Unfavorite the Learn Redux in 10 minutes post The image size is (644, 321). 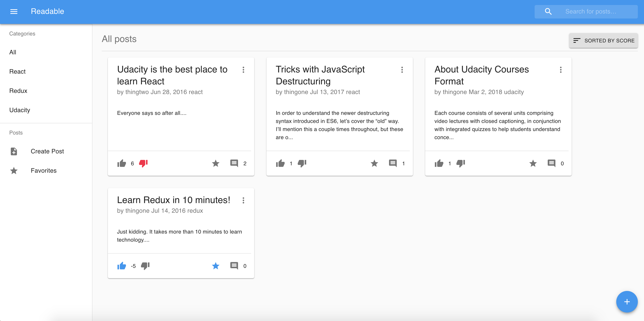tap(216, 266)
